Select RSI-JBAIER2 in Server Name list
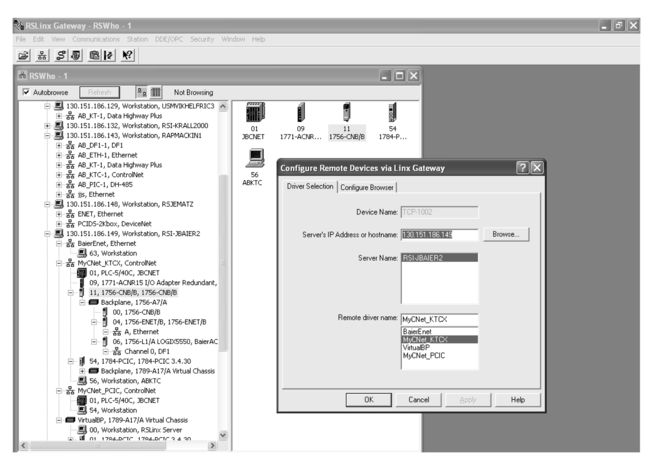This screenshot has height=469, width=650. pos(439,258)
